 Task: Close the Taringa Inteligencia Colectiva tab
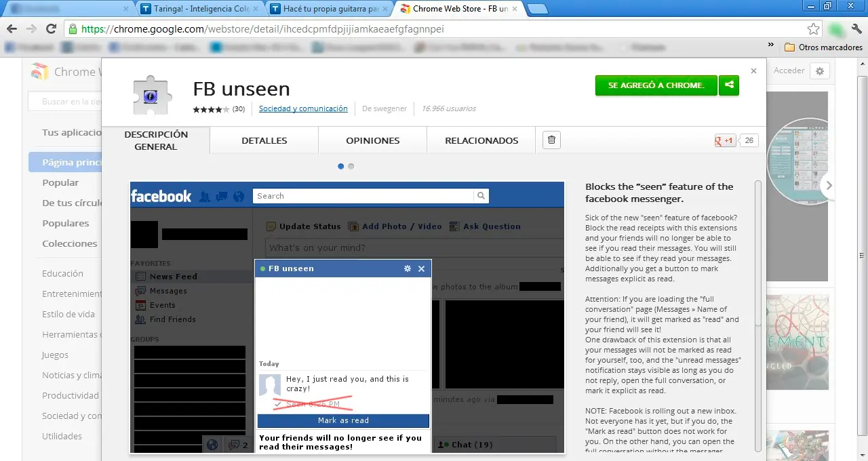[x=254, y=9]
